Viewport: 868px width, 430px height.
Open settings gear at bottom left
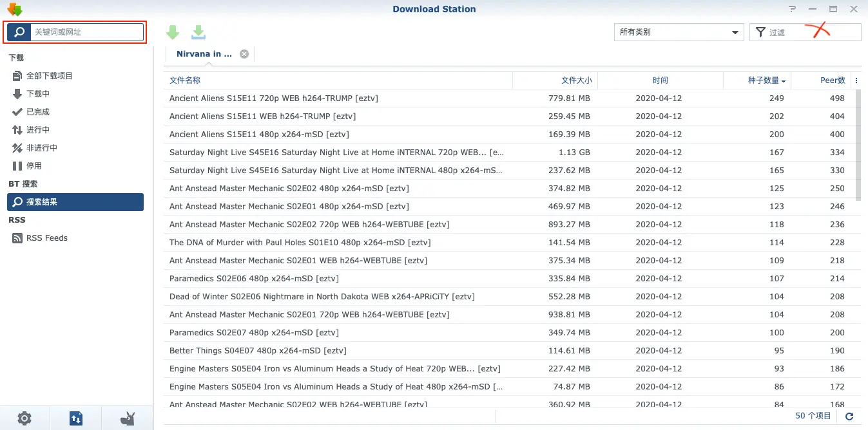(24, 418)
